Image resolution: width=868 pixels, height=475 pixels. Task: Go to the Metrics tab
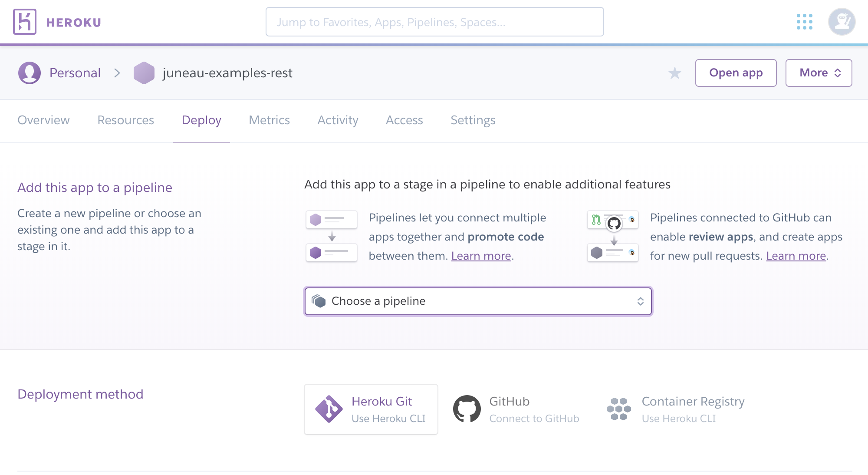coord(269,120)
